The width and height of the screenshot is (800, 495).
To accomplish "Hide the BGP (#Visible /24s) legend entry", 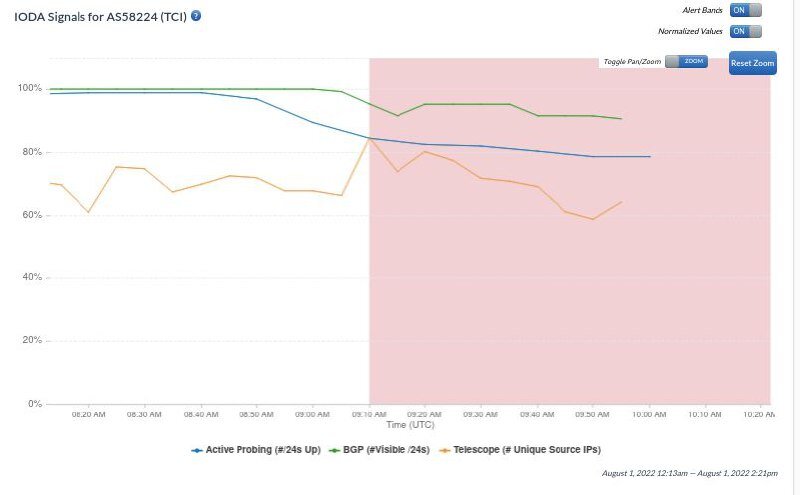I will tap(381, 450).
